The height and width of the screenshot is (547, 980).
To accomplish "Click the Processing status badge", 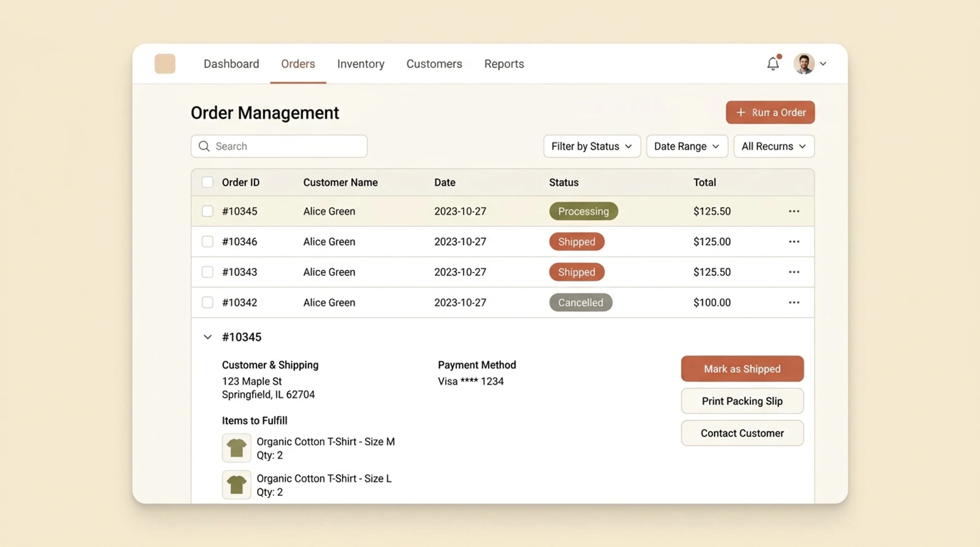I will [584, 211].
